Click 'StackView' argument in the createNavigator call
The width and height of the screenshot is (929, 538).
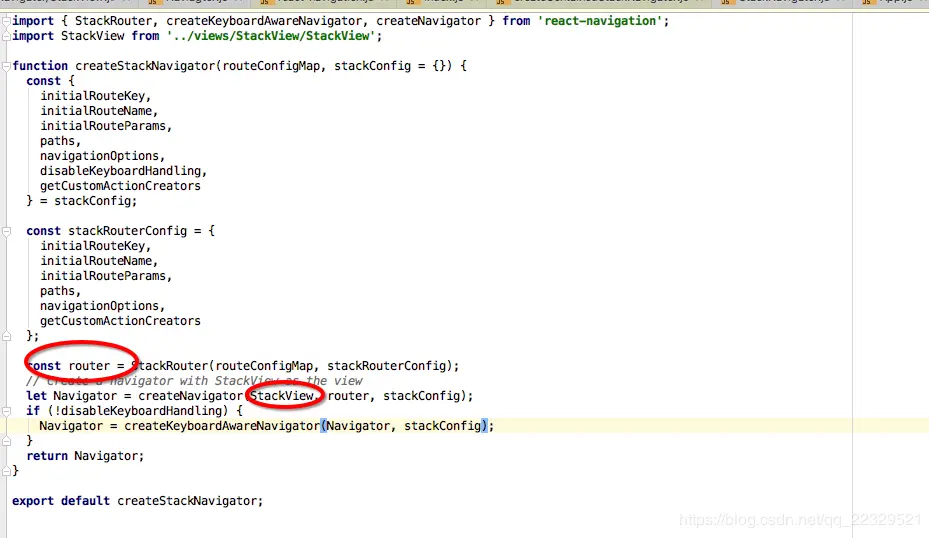281,396
